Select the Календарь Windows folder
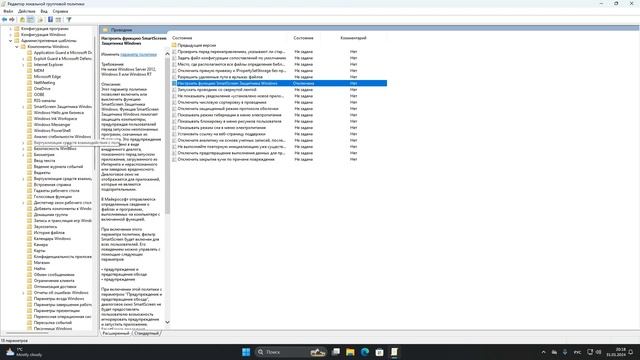 pyautogui.click(x=52, y=238)
